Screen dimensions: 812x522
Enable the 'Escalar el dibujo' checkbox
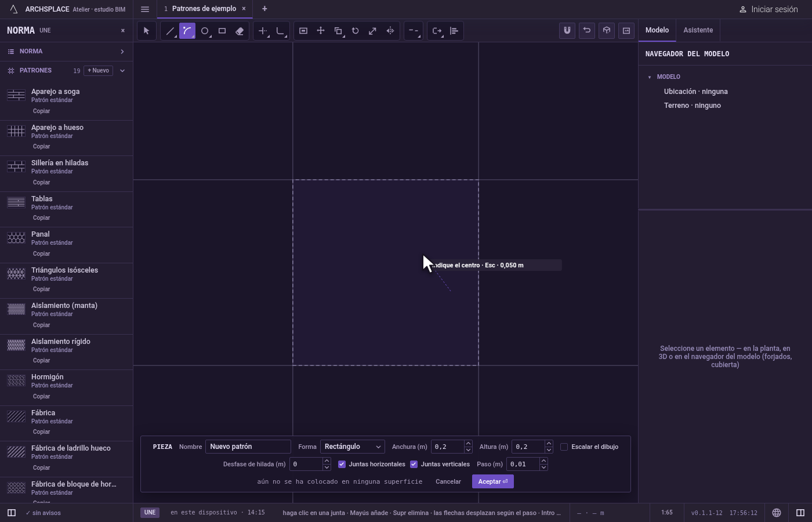click(564, 447)
